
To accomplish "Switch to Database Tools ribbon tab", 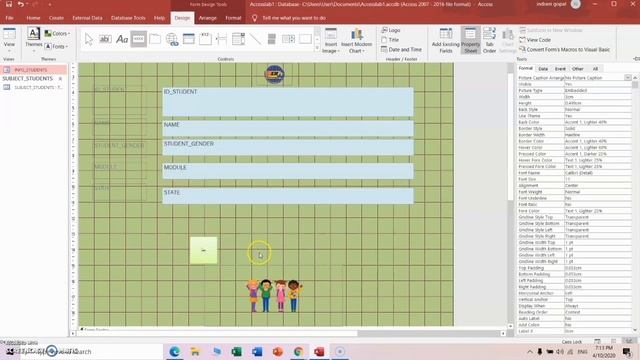I will 128,18.
